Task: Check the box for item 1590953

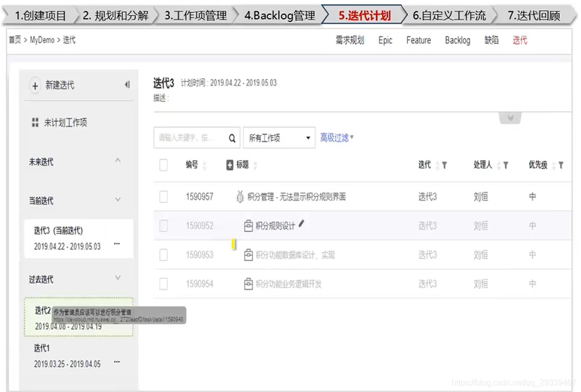Action: (164, 255)
